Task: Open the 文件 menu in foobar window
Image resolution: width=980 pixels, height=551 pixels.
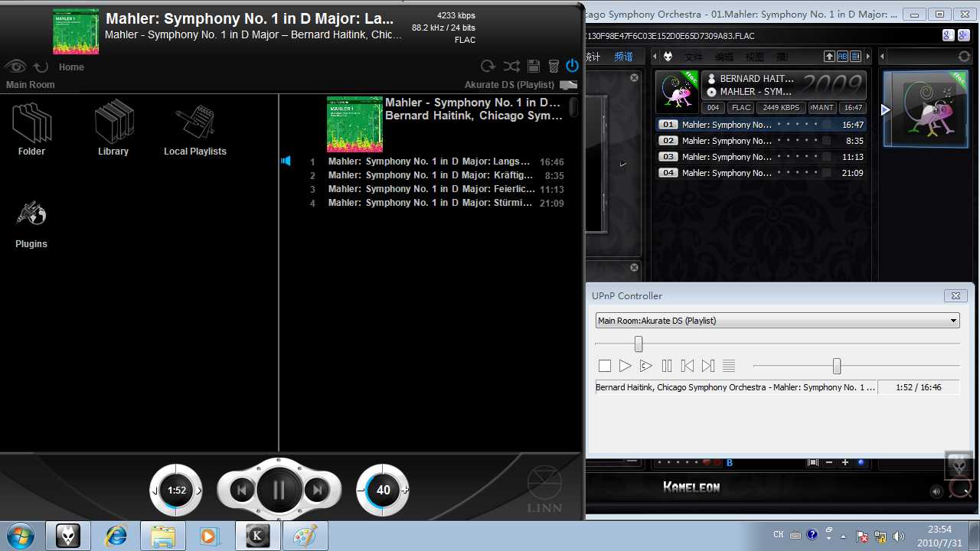Action: tap(693, 57)
